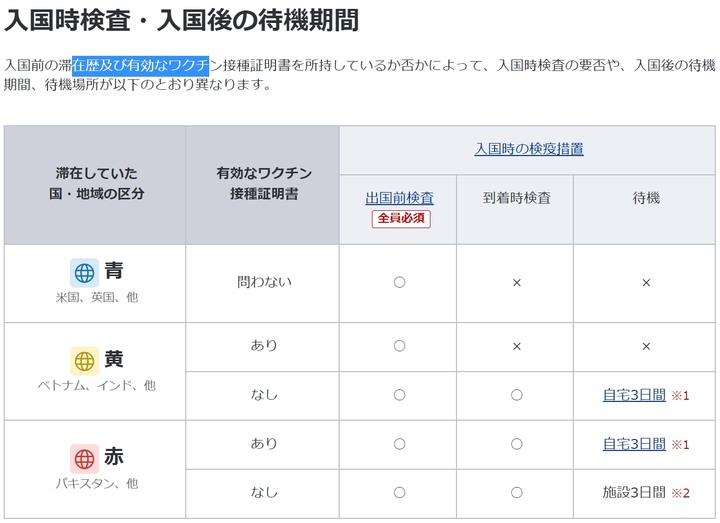This screenshot has height=523, width=720.
Task: Click the ※2 footnote mark
Action: [x=680, y=493]
